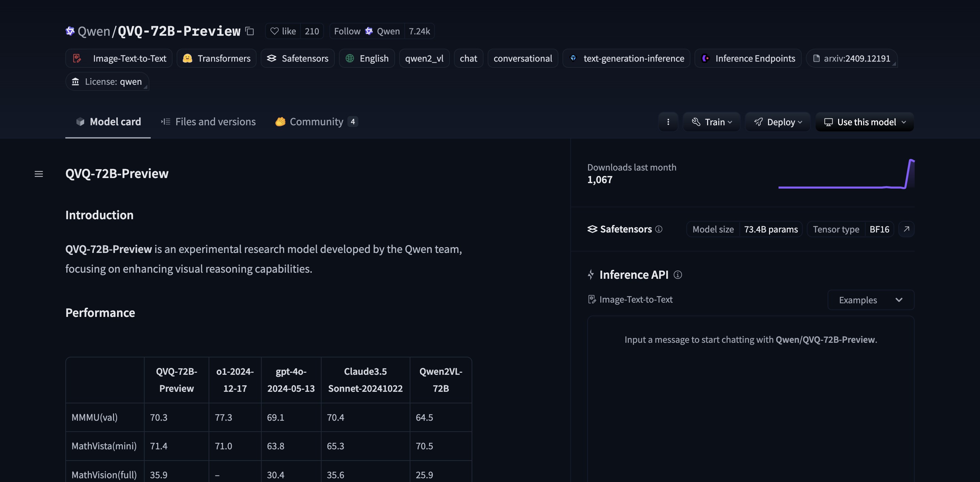Click the Files and versions list icon
The height and width of the screenshot is (482, 980).
coord(165,122)
